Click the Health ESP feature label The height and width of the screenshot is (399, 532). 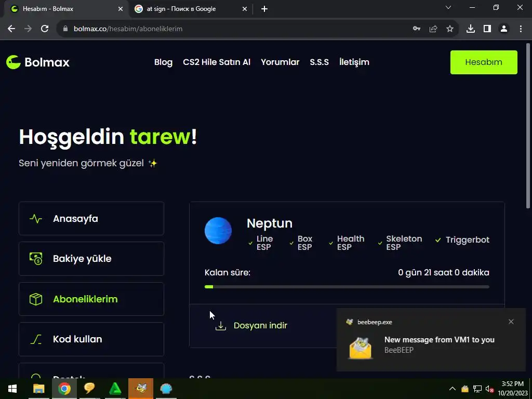(x=351, y=243)
